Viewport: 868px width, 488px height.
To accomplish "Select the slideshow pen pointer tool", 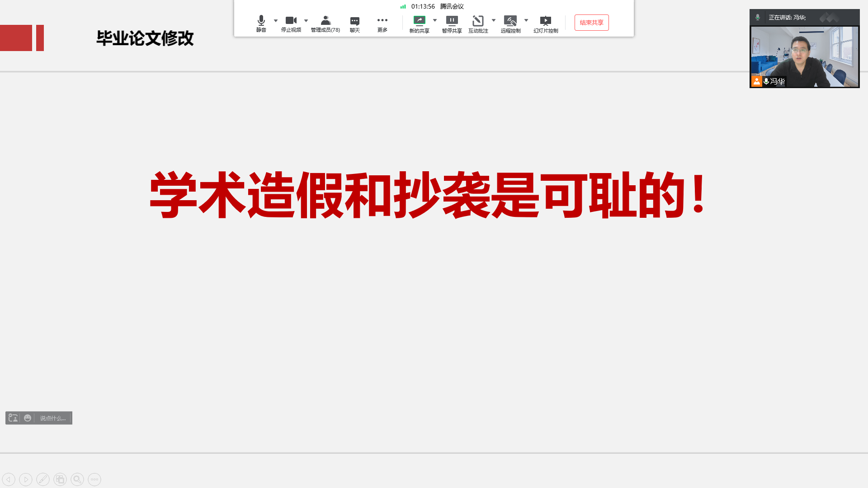I will click(x=43, y=479).
